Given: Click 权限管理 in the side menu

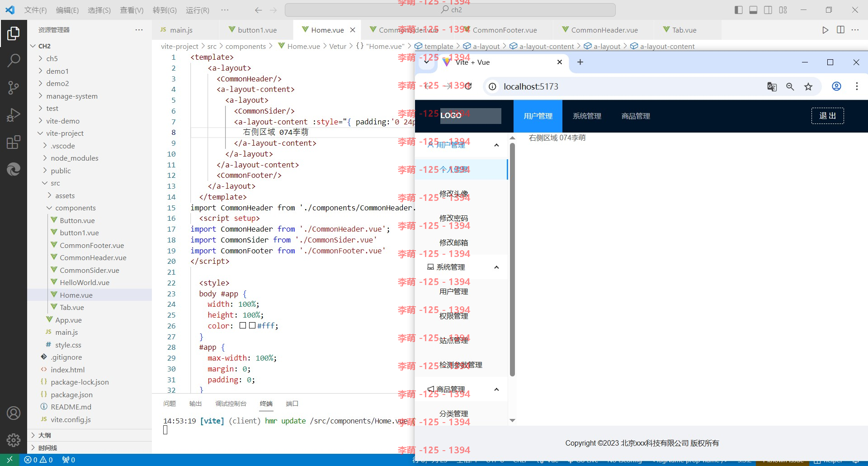Looking at the screenshot, I should click(x=461, y=316).
